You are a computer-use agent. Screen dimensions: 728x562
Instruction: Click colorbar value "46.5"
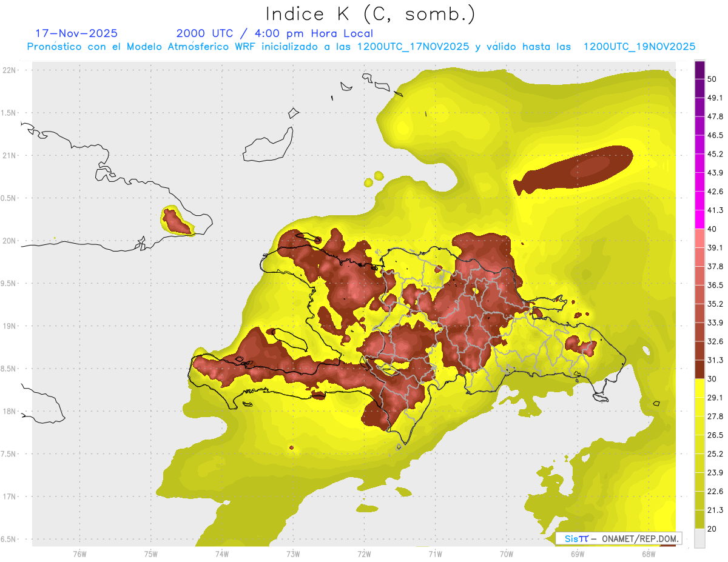pos(715,135)
